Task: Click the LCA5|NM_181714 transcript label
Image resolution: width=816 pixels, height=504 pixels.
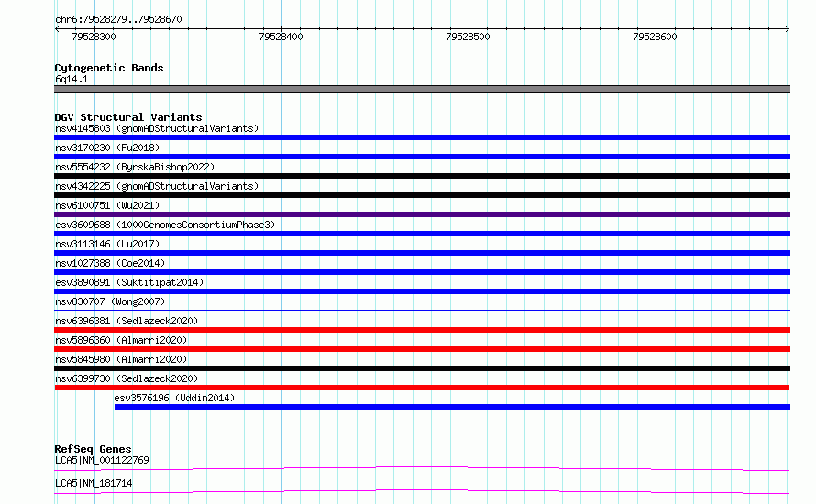Action: click(x=94, y=483)
